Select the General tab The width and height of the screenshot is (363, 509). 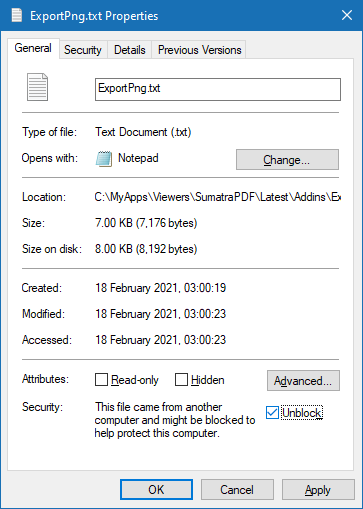[x=33, y=48]
